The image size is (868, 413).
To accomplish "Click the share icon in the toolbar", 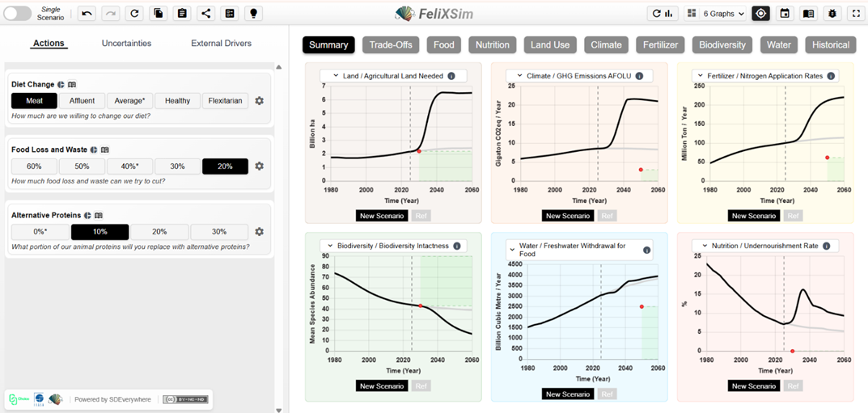I will 206,14.
